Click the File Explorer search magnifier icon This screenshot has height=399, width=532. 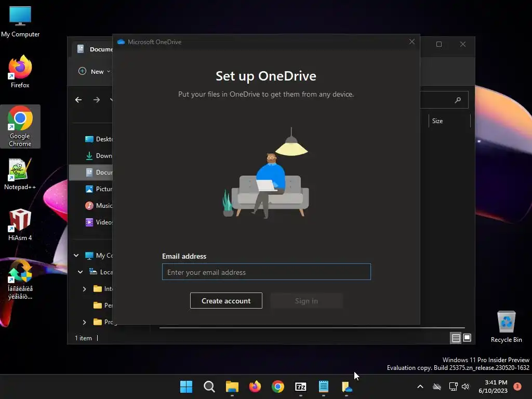[x=458, y=100]
